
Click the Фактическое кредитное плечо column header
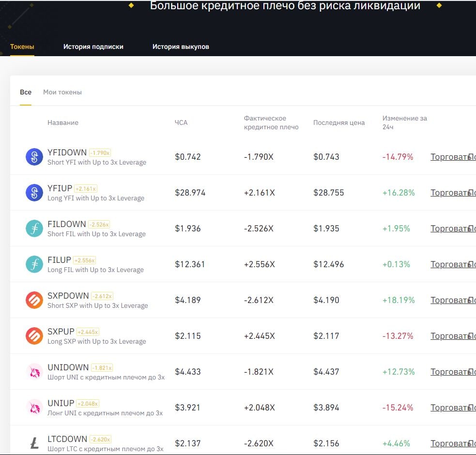coord(271,122)
